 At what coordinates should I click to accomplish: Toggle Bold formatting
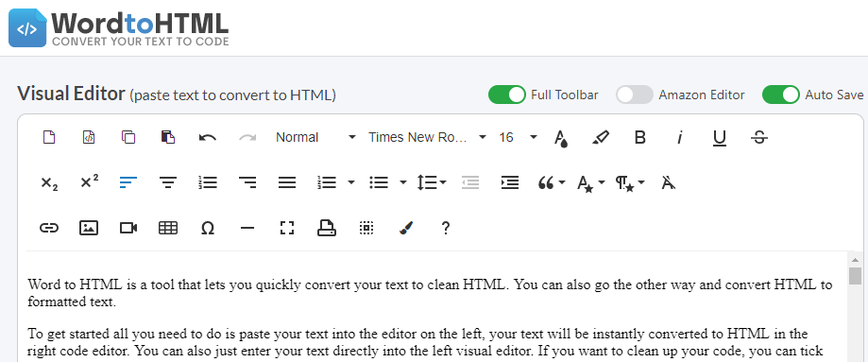coord(640,137)
